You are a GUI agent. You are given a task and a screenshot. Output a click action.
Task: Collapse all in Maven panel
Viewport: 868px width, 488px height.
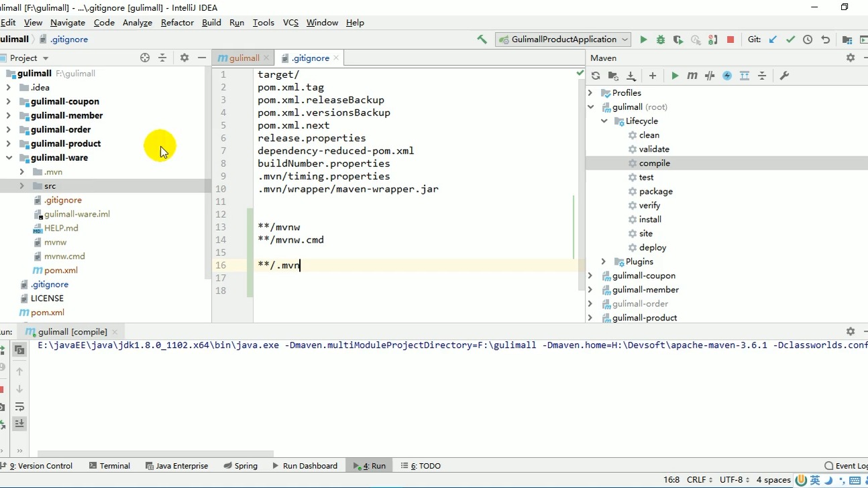tap(762, 76)
